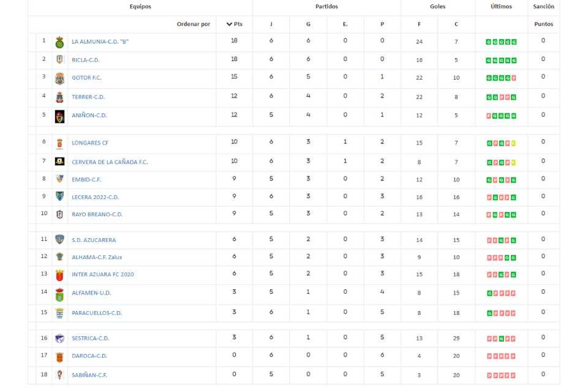Click the Inter Azuara FC 2020 crest
The width and height of the screenshot is (588, 392).
click(x=59, y=276)
